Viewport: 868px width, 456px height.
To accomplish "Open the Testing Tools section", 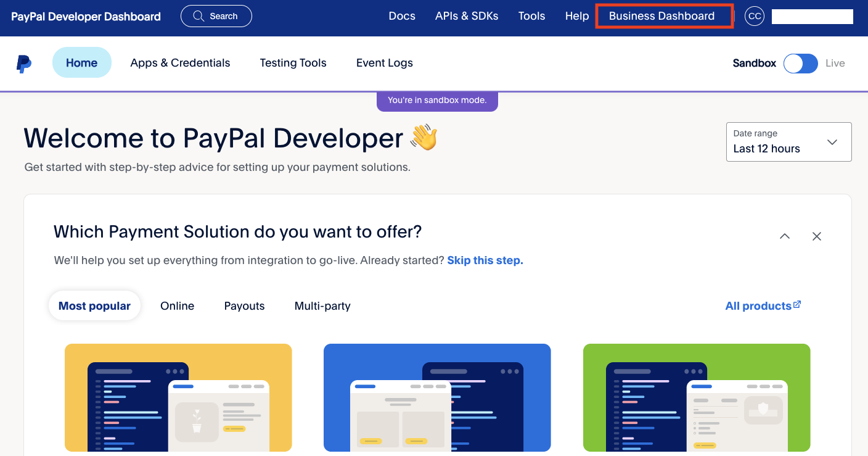I will pyautogui.click(x=293, y=63).
